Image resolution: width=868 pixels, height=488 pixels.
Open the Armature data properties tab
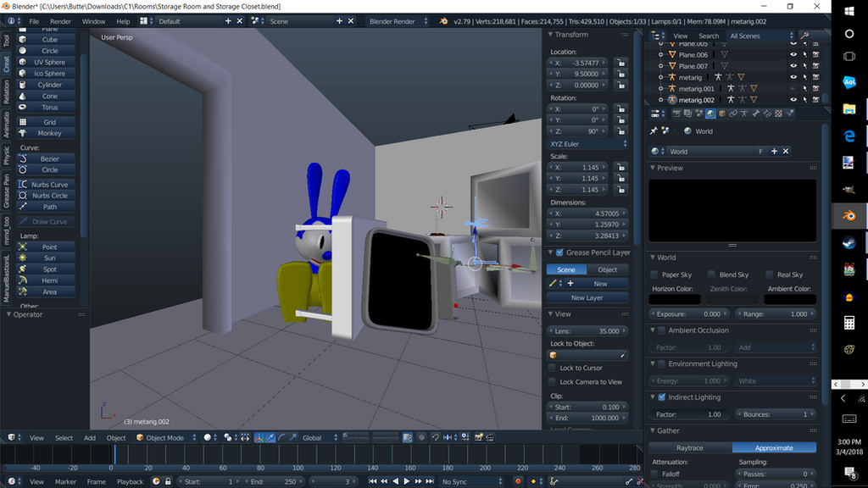[744, 114]
